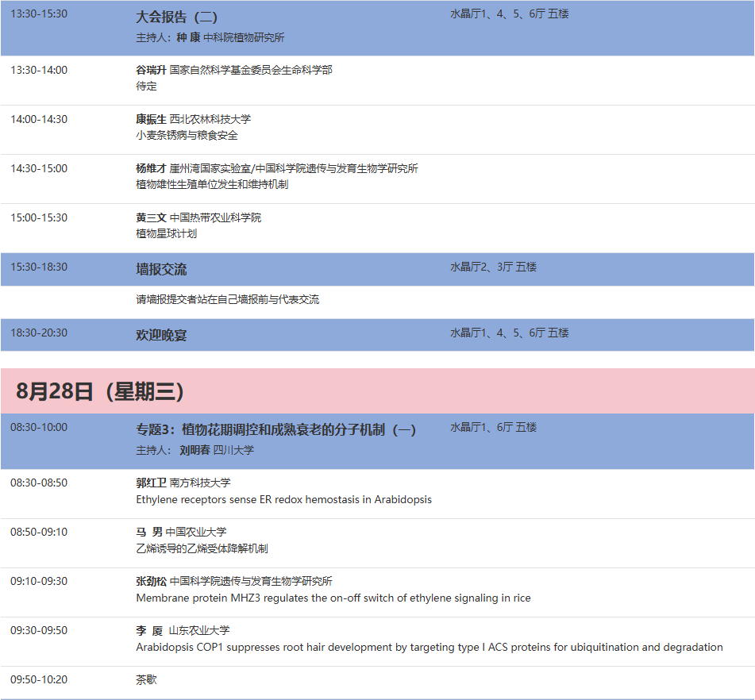
Task: Open the 植物星球计划 talk entry
Action: click(163, 234)
